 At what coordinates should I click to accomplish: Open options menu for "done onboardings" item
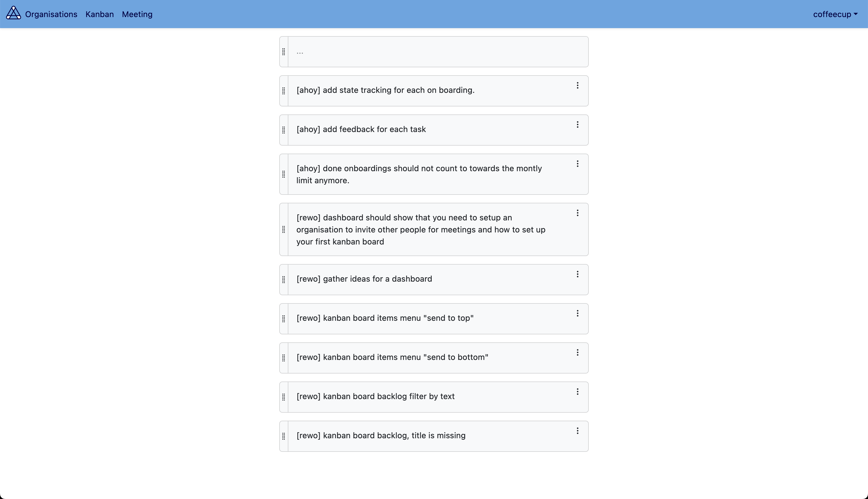[x=577, y=164]
